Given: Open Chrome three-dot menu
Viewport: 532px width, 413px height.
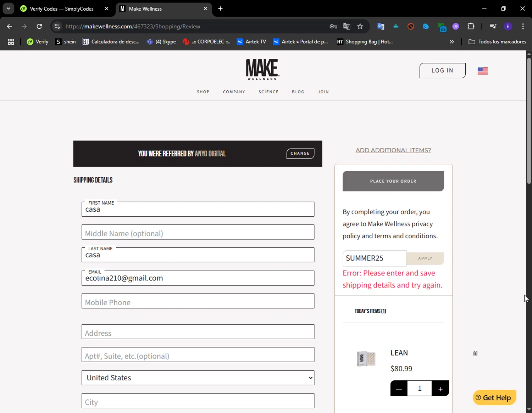Looking at the screenshot, I should click(x=523, y=26).
